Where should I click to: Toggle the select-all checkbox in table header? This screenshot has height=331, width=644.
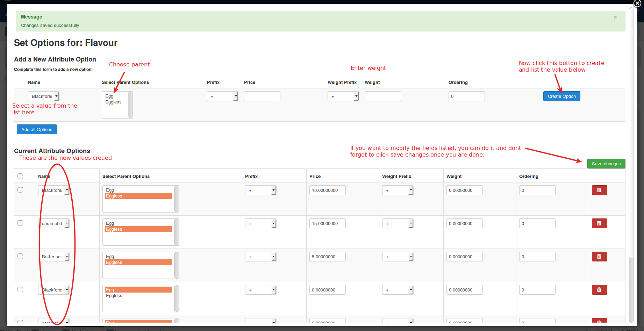(20, 176)
